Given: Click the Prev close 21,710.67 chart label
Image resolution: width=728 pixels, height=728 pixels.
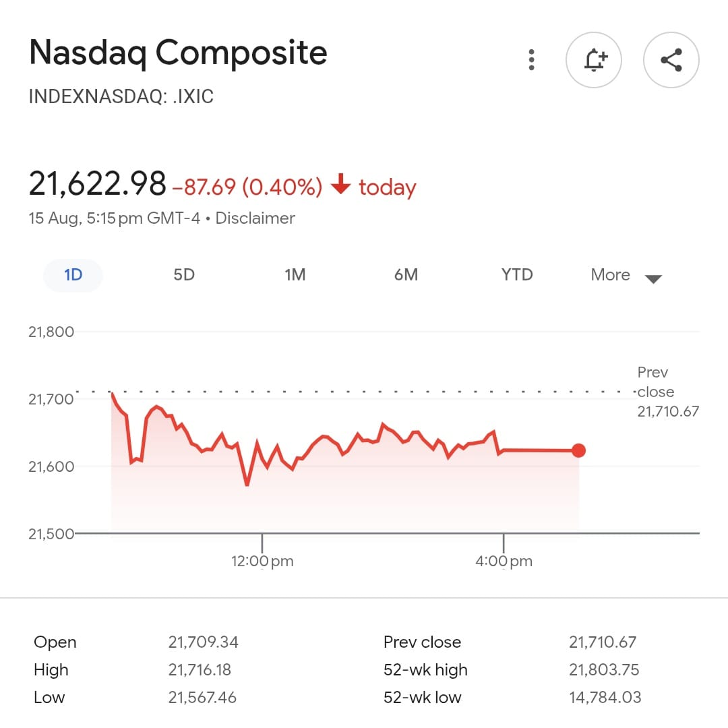Looking at the screenshot, I should pos(667,392).
